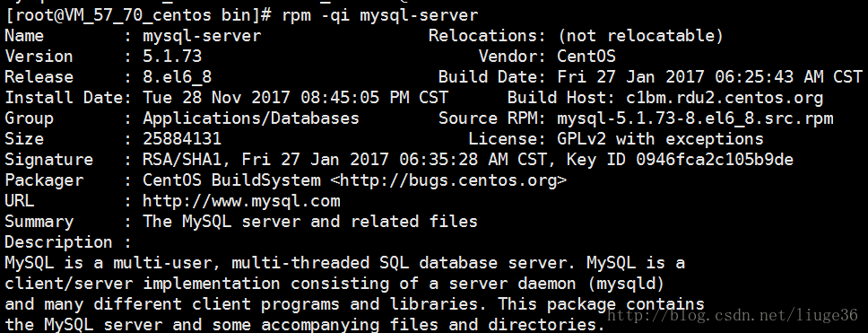Click the Vendor value CentOS

click(x=586, y=56)
